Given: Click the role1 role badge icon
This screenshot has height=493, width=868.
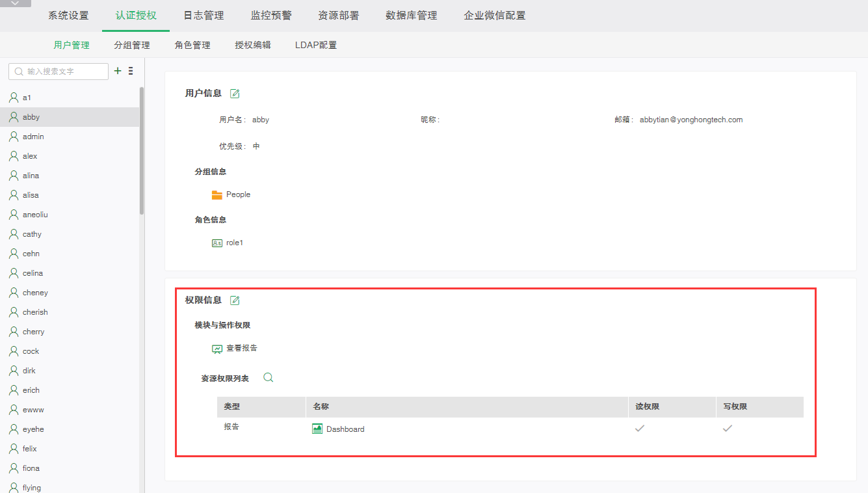Looking at the screenshot, I should point(217,242).
